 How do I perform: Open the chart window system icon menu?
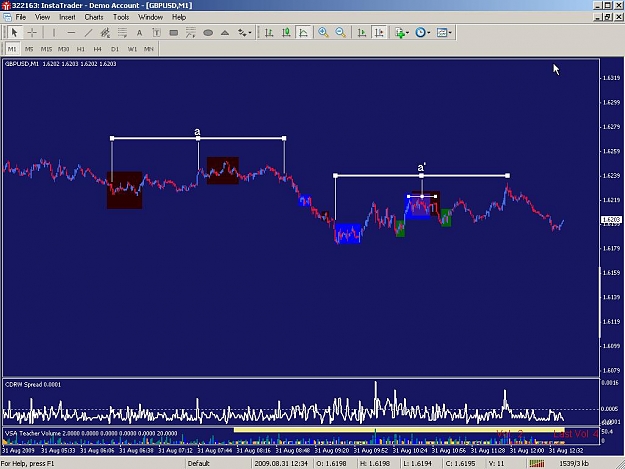(x=7, y=17)
